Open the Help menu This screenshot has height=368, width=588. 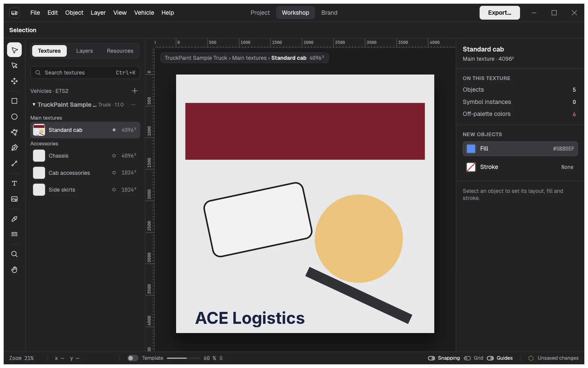[168, 13]
